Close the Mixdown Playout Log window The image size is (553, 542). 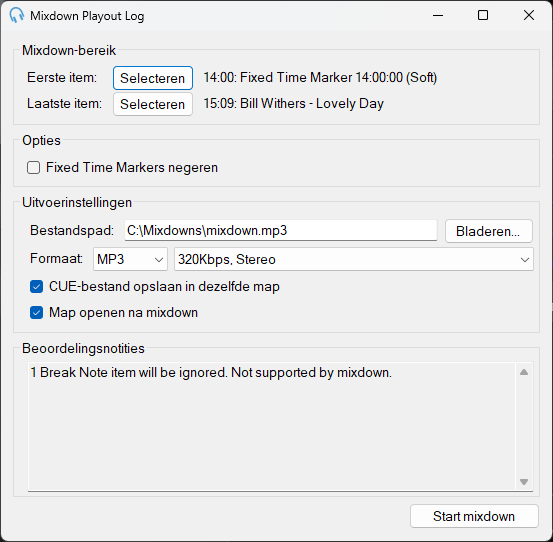(x=529, y=16)
